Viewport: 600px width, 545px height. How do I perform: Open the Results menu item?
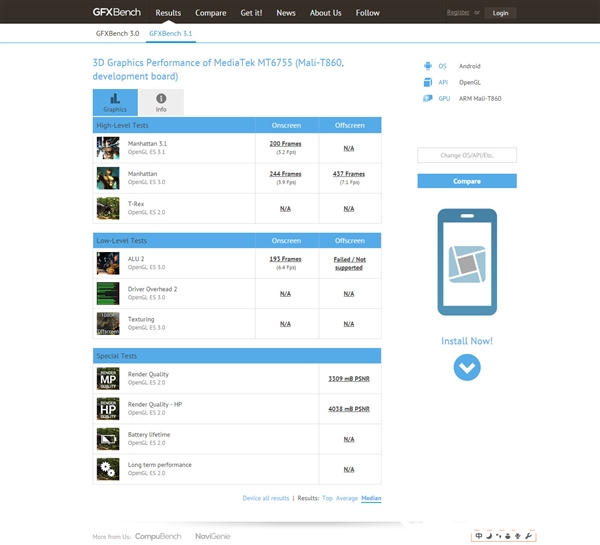(168, 13)
